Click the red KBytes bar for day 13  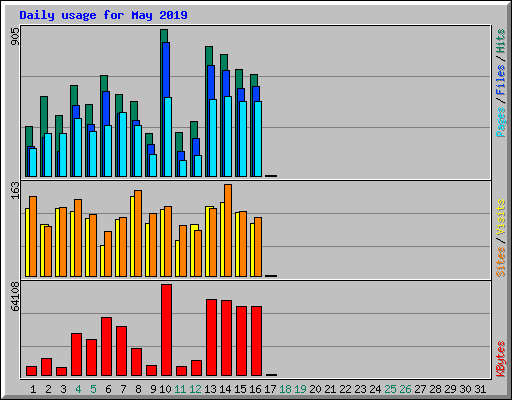[211, 337]
